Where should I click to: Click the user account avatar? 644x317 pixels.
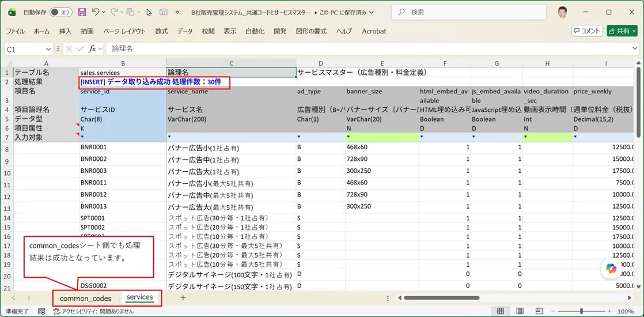coord(563,12)
